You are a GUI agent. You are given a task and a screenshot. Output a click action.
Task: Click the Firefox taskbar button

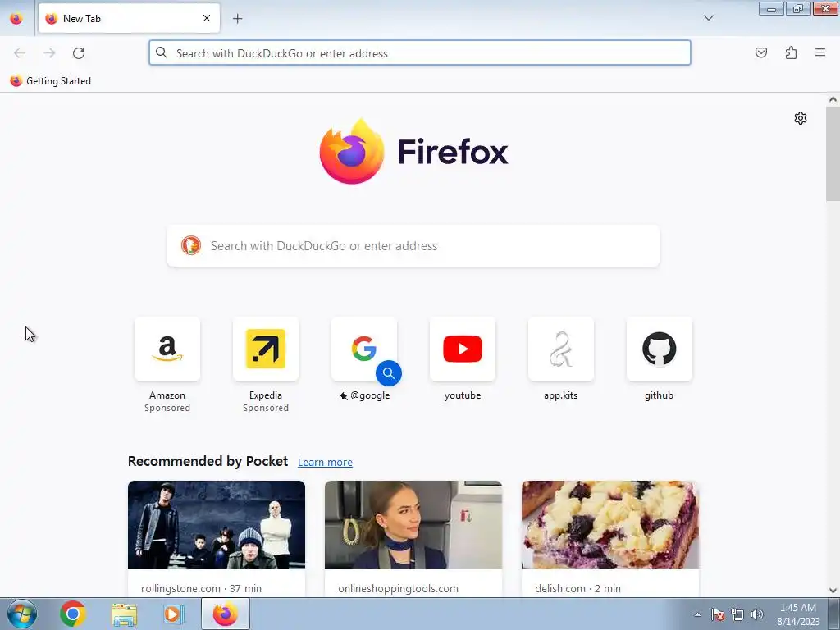pyautogui.click(x=226, y=614)
